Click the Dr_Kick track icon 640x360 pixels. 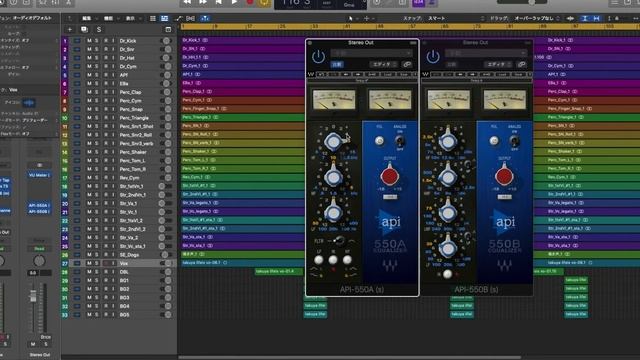tap(77, 41)
